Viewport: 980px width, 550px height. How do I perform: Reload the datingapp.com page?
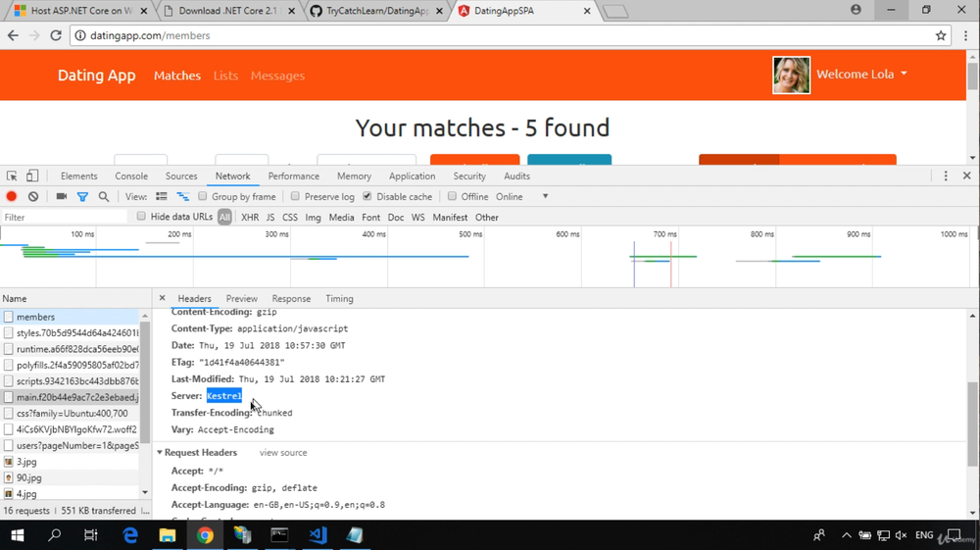(56, 35)
